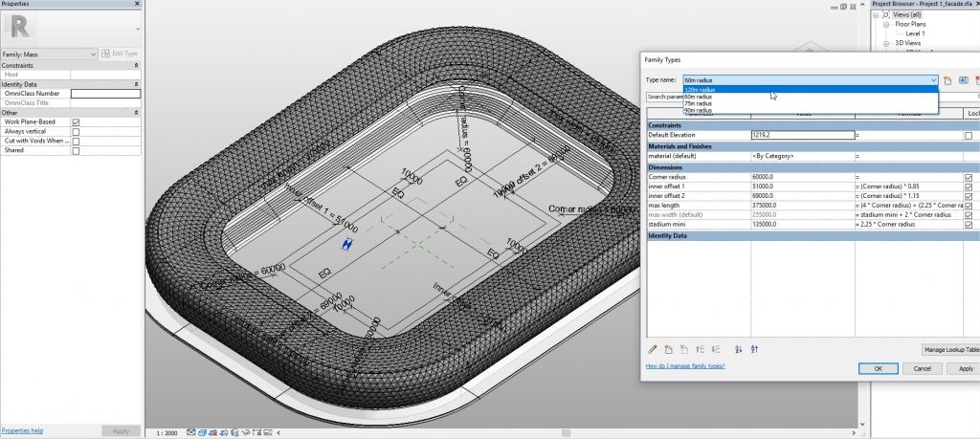Select 120m radius from type list
The image size is (980, 439).
pos(811,90)
